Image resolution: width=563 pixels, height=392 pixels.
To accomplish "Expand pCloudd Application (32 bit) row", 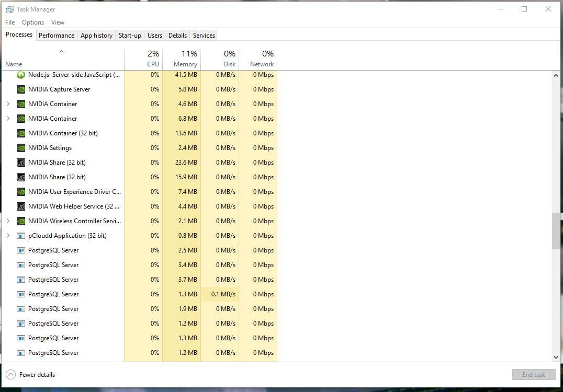I will (8, 236).
